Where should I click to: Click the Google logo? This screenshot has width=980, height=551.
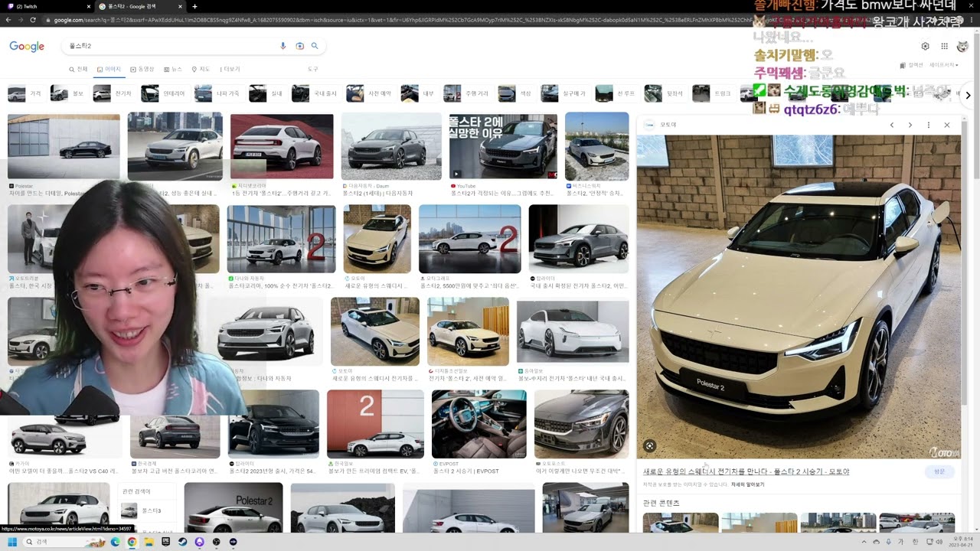pyautogui.click(x=27, y=47)
